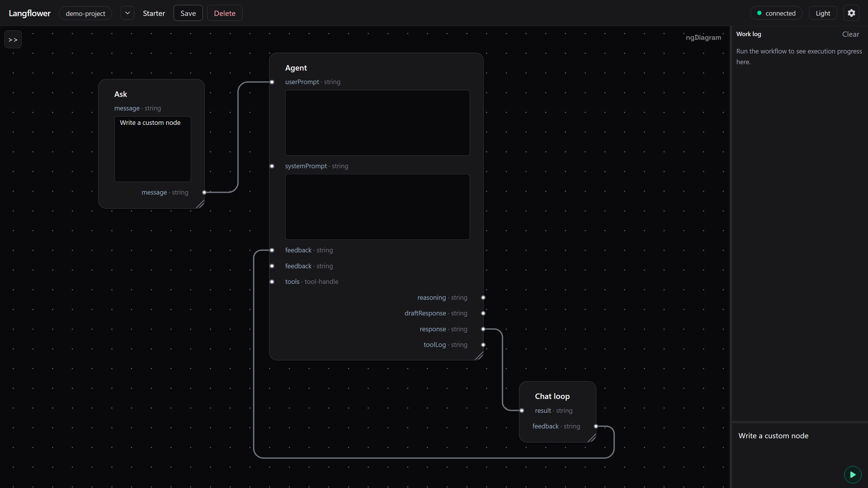Save the current workflow
This screenshot has width=868, height=488.
(188, 13)
